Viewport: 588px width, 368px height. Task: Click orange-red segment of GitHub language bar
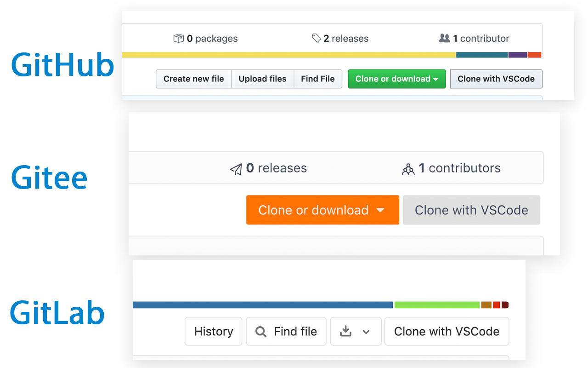(x=534, y=55)
